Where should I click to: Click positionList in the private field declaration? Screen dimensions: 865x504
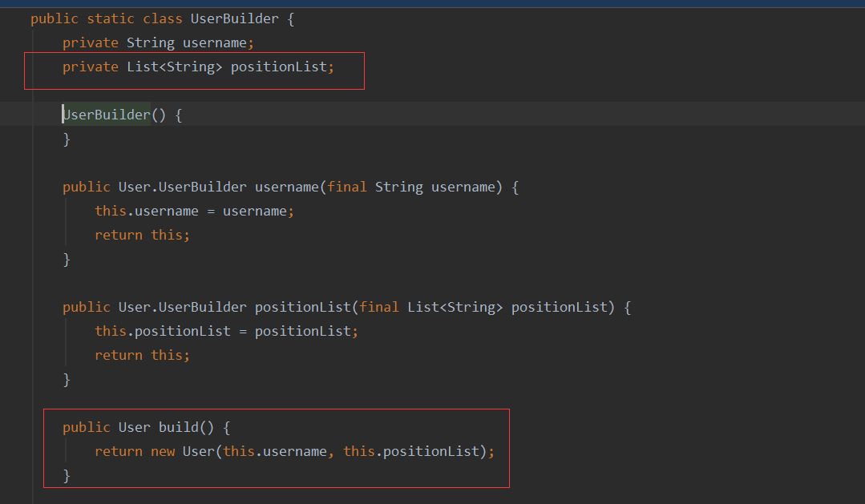click(x=279, y=67)
